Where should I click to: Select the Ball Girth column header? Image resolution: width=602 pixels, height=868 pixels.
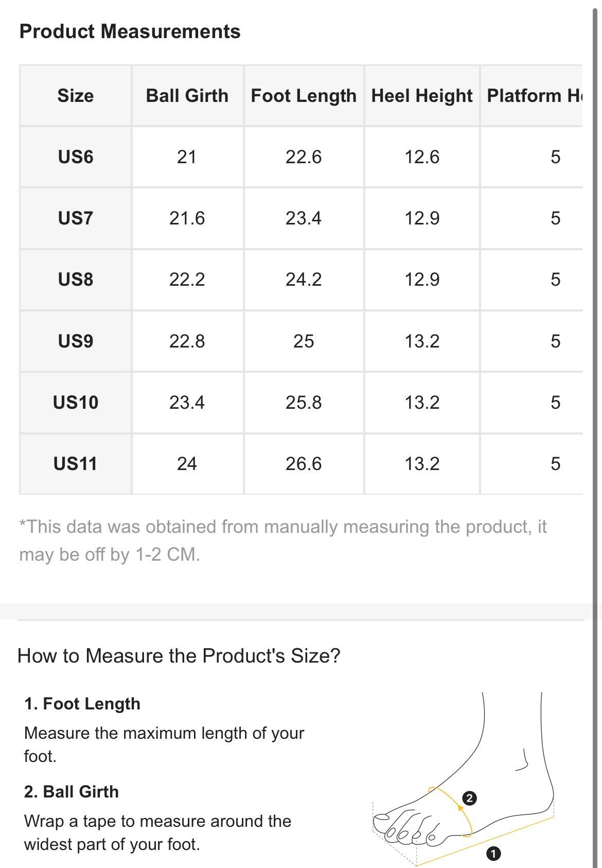coord(187,96)
